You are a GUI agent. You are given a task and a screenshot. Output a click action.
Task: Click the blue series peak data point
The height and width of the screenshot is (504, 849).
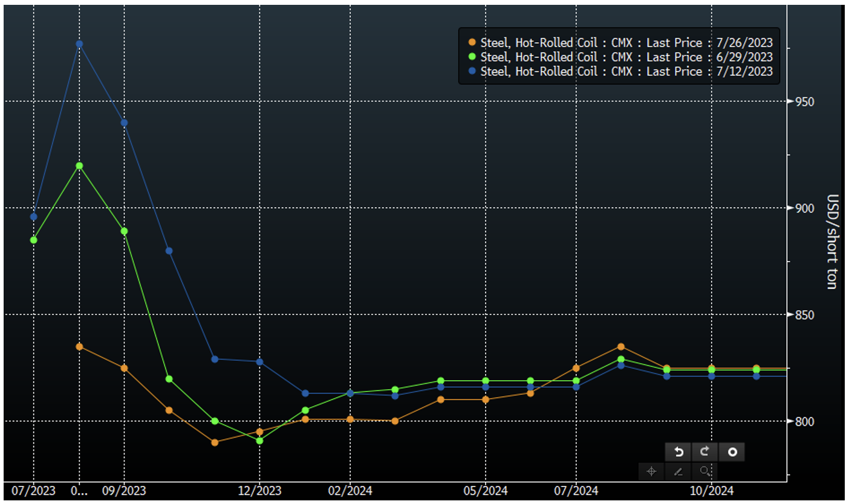79,44
